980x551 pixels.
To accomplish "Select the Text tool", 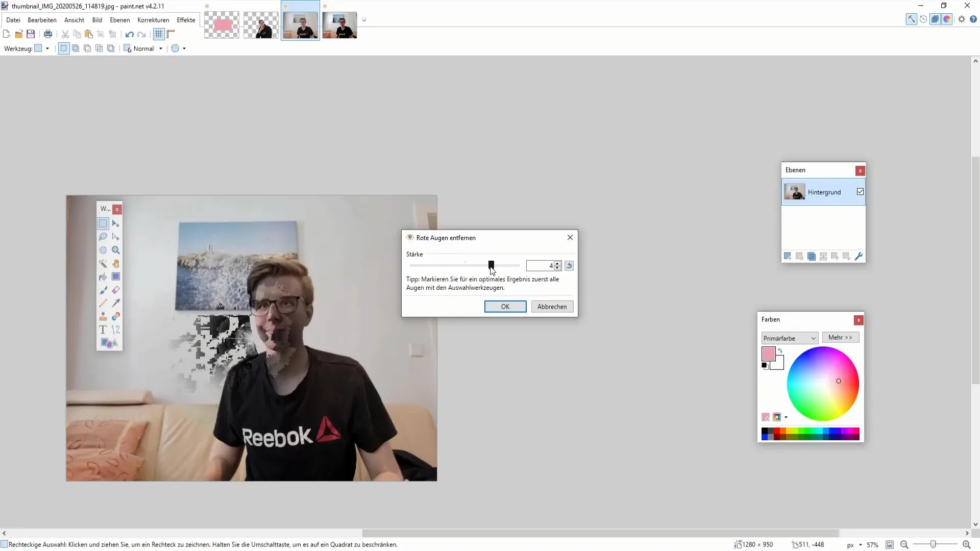I will (x=103, y=330).
